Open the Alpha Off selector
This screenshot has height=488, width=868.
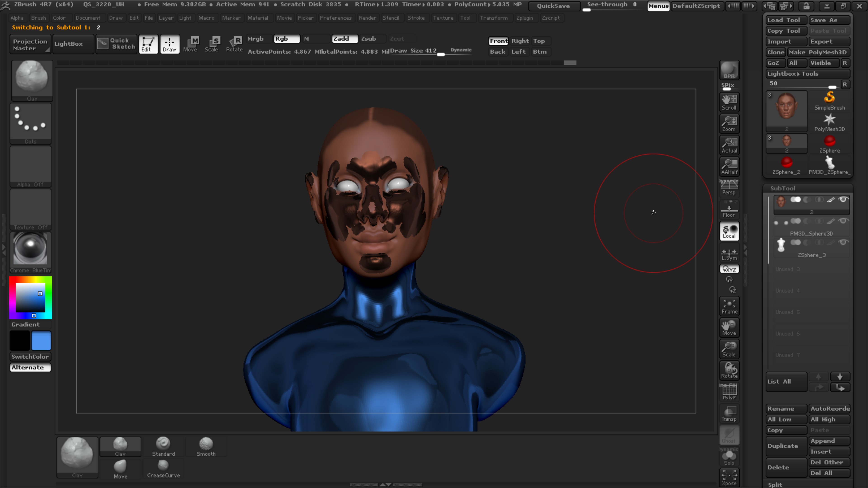coord(31,167)
